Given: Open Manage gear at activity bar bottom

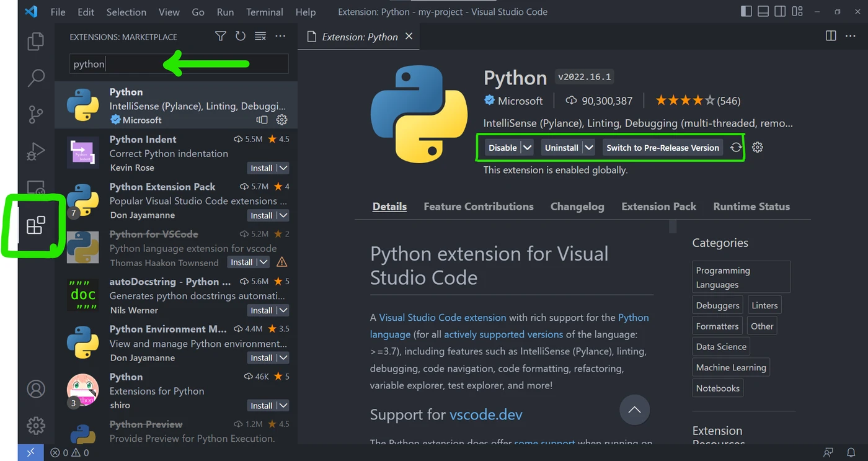Looking at the screenshot, I should click(x=36, y=426).
